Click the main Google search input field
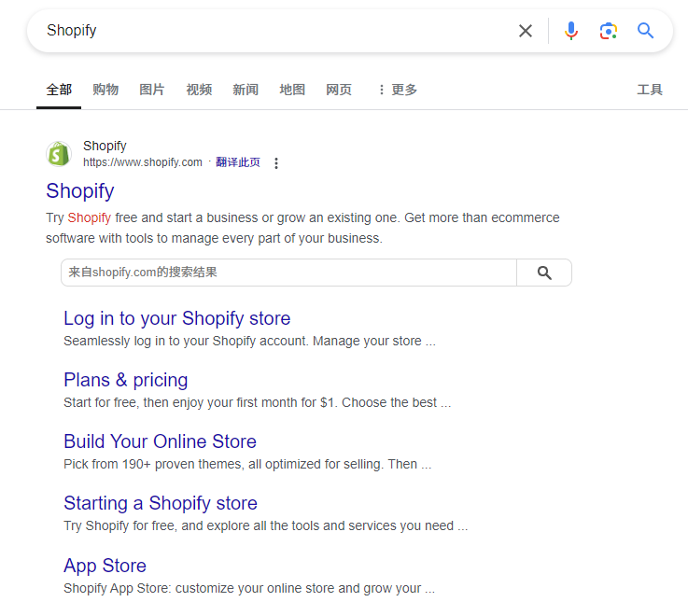 271,31
